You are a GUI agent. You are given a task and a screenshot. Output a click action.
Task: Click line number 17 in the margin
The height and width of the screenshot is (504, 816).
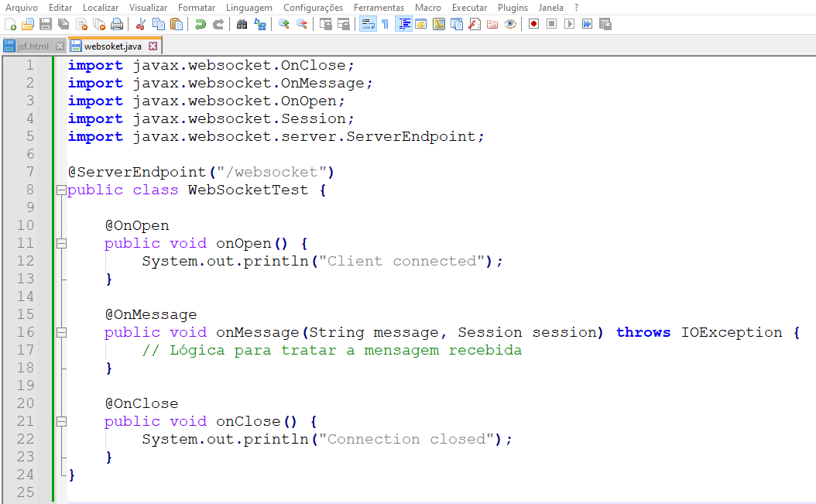[x=26, y=350]
